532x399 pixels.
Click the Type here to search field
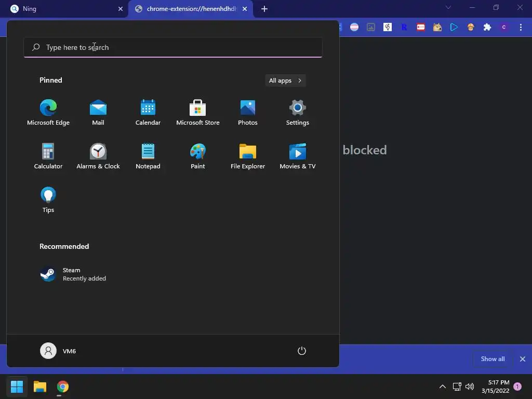[173, 47]
